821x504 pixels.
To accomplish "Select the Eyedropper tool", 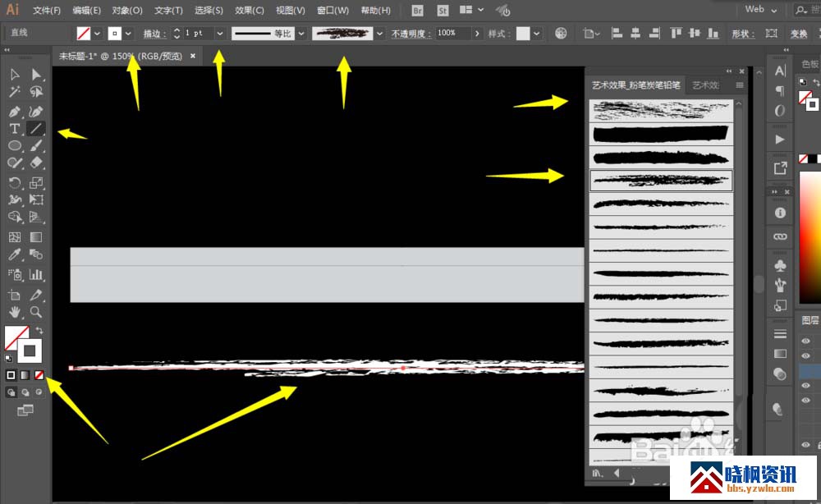I will point(15,255).
